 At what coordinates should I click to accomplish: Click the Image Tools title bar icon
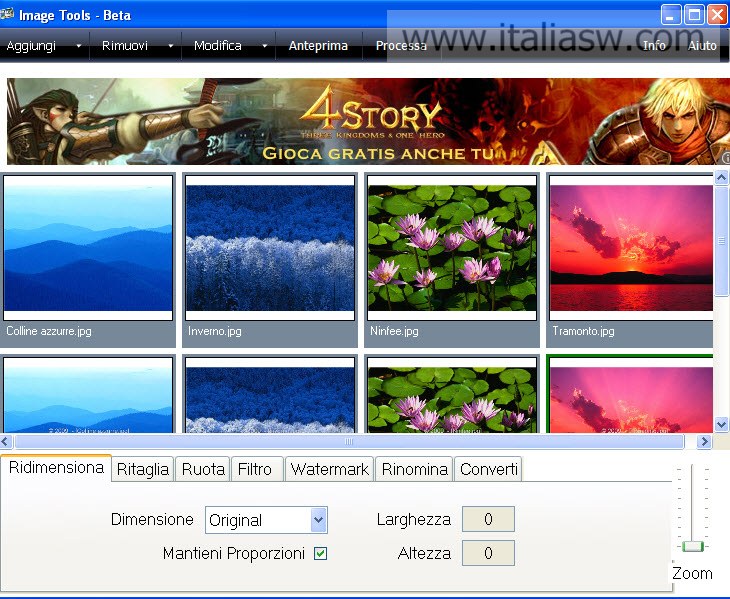click(7, 14)
